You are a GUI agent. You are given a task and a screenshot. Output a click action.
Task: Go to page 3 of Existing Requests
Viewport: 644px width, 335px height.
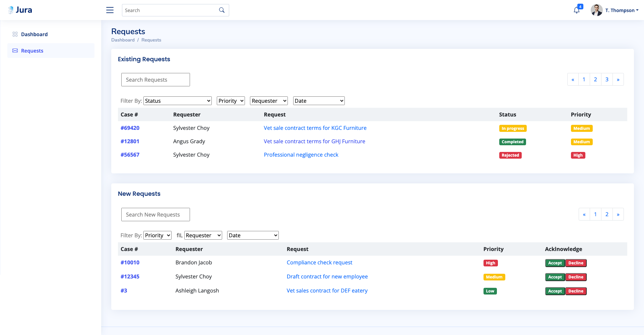tap(607, 80)
